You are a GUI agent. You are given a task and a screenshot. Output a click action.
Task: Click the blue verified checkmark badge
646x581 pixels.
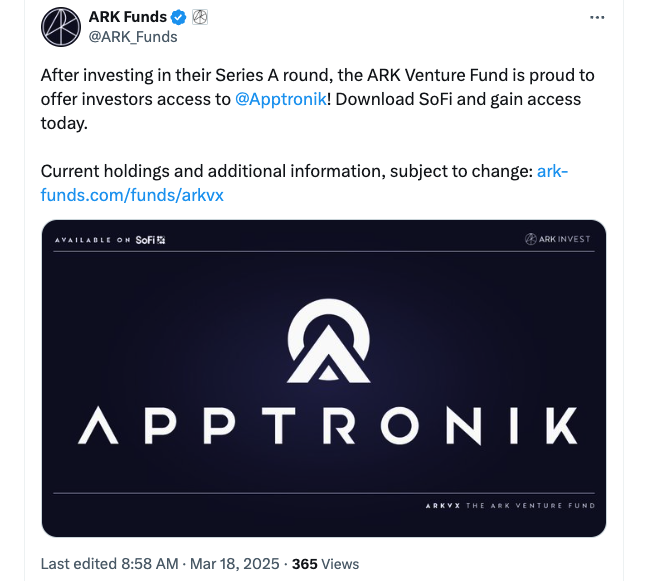[x=179, y=17]
